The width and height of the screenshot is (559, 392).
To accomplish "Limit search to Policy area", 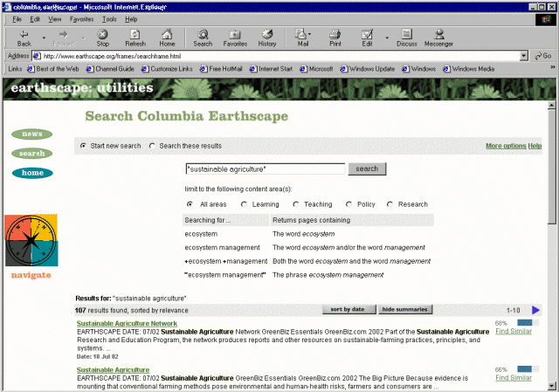I will click(x=349, y=204).
